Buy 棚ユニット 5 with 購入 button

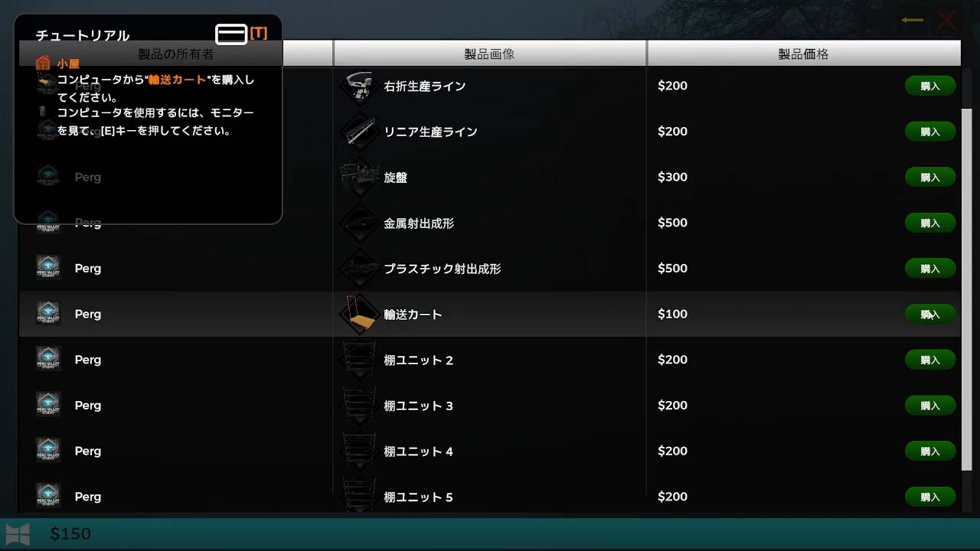[930, 497]
